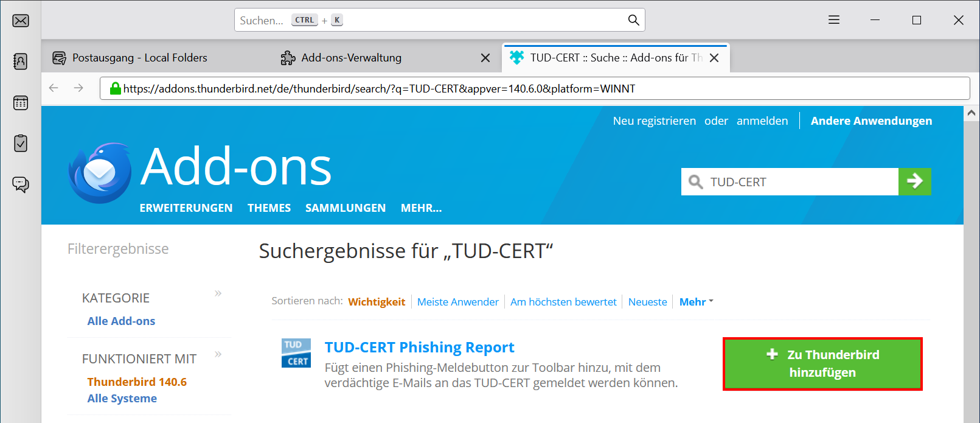This screenshot has height=423, width=980.
Task: Go forward with the right arrow
Action: pos(78,88)
